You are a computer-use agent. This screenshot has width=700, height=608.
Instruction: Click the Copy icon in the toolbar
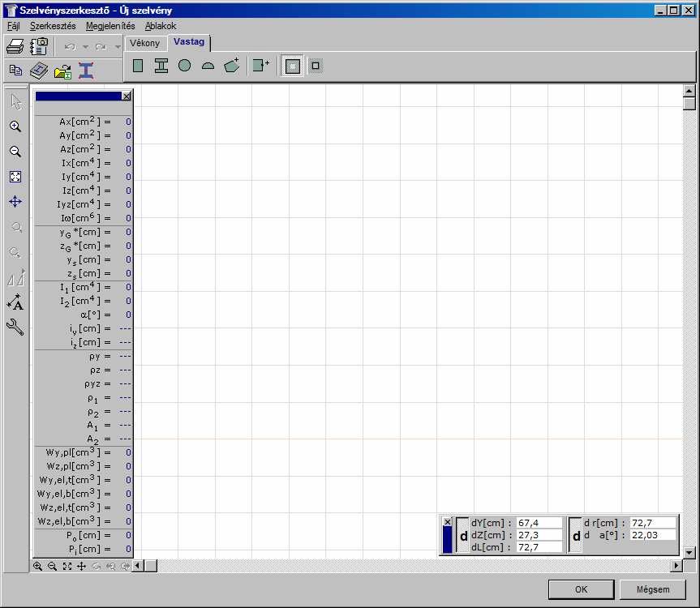[15, 71]
